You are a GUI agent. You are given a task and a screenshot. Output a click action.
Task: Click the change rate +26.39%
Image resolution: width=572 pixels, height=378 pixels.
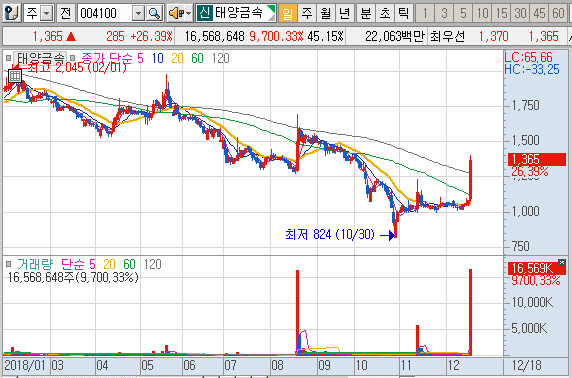pyautogui.click(x=151, y=36)
